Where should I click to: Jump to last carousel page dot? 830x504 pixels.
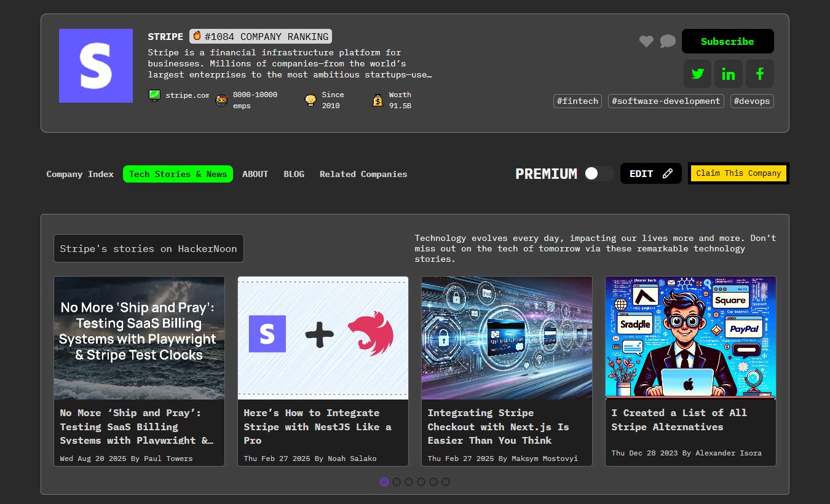point(446,482)
